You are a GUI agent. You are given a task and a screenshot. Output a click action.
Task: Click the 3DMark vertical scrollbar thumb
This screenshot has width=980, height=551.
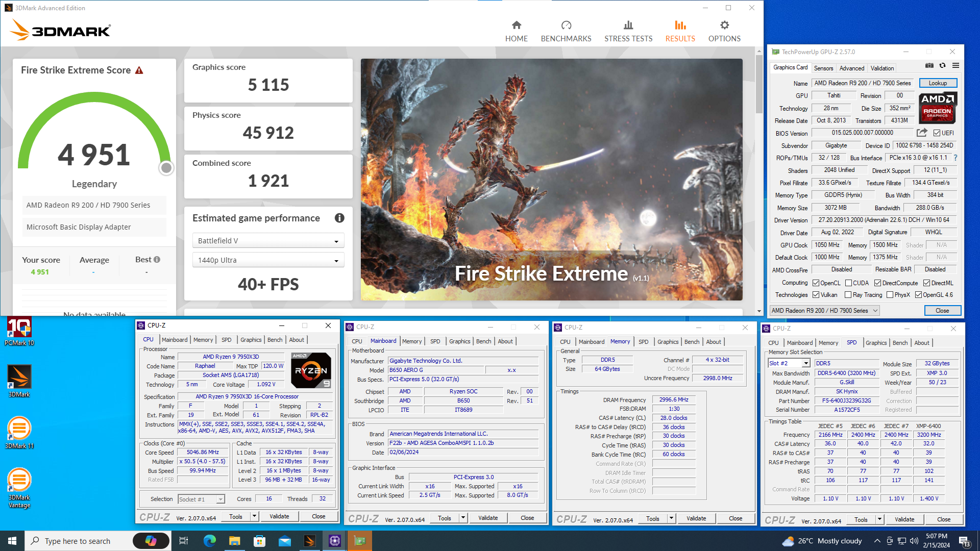[x=759, y=84]
